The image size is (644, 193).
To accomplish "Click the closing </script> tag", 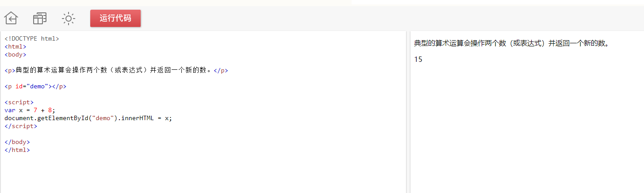I will click(x=21, y=126).
